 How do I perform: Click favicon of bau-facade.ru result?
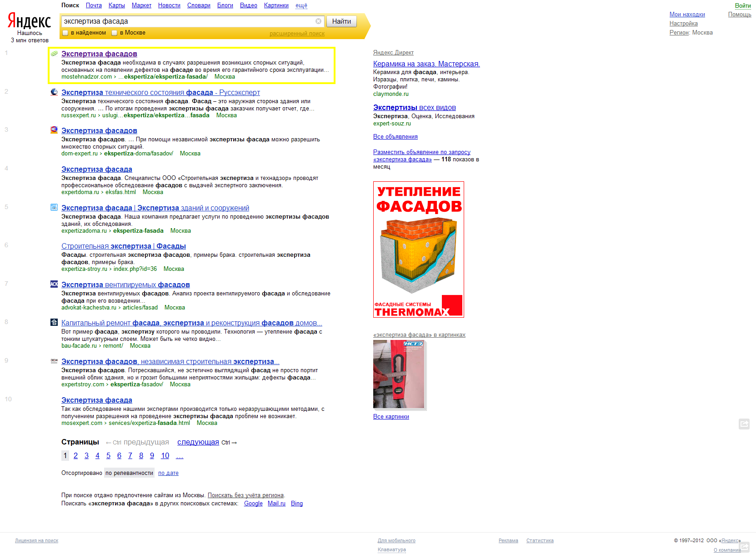54,323
